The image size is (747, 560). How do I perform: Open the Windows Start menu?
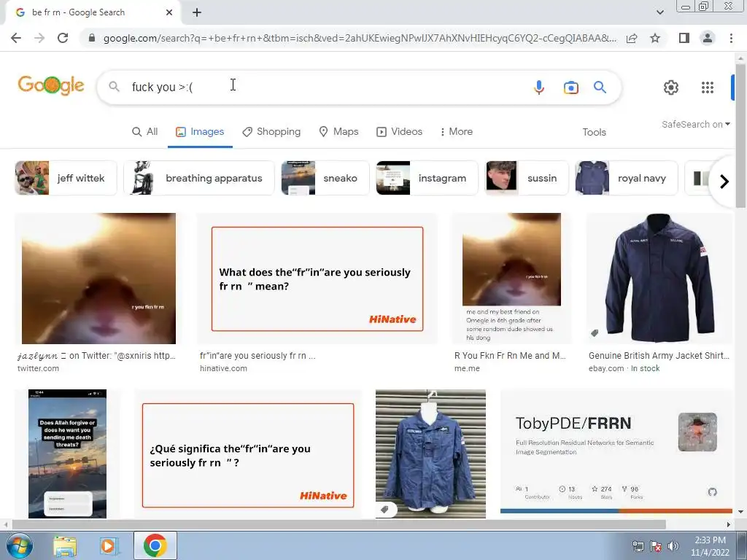(19, 545)
